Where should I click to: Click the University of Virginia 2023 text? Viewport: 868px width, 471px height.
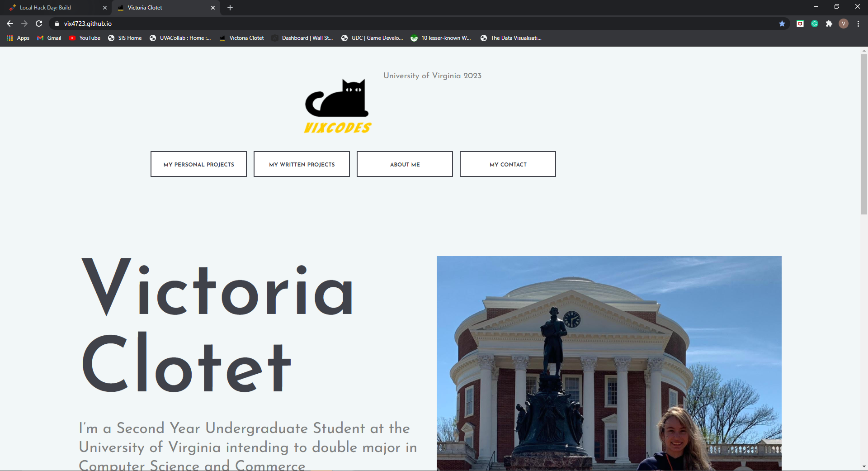(432, 76)
